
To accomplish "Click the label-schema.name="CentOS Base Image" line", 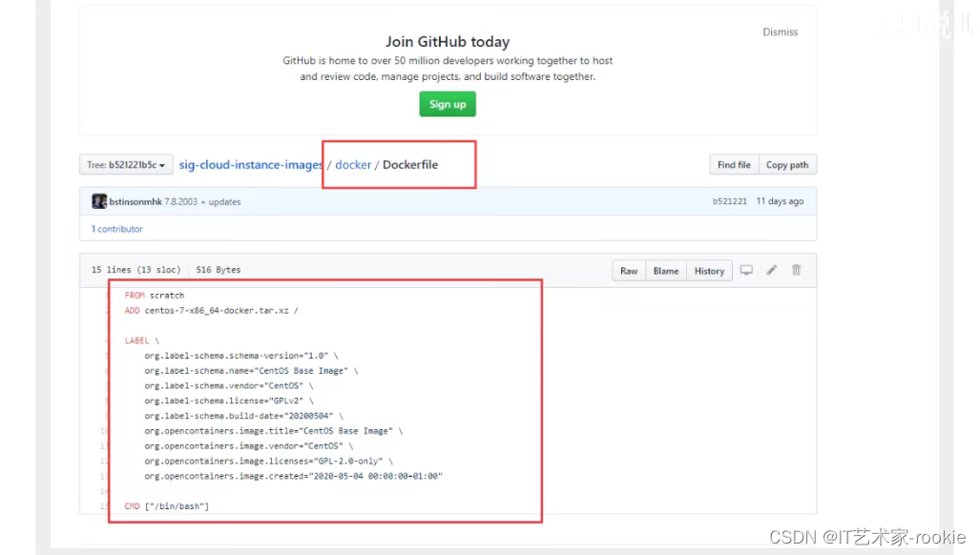I will click(251, 370).
